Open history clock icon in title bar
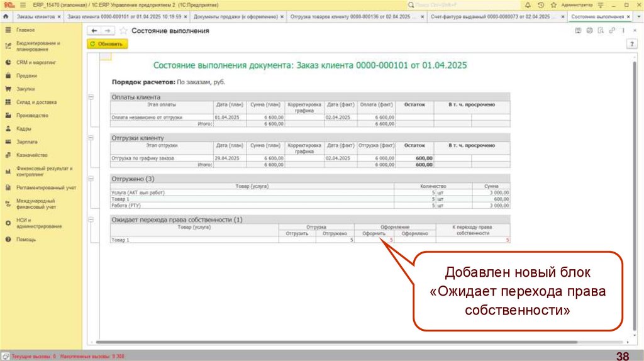 pos(541,5)
